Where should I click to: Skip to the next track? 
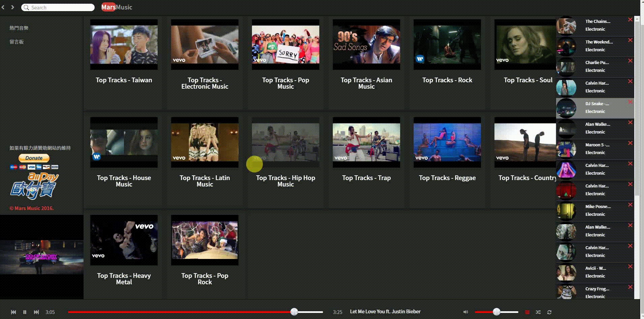point(36,312)
